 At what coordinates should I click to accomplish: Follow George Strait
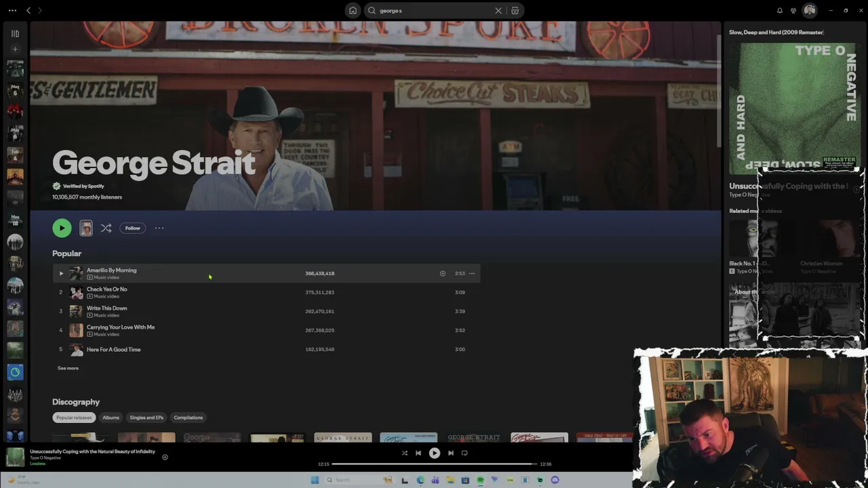132,228
